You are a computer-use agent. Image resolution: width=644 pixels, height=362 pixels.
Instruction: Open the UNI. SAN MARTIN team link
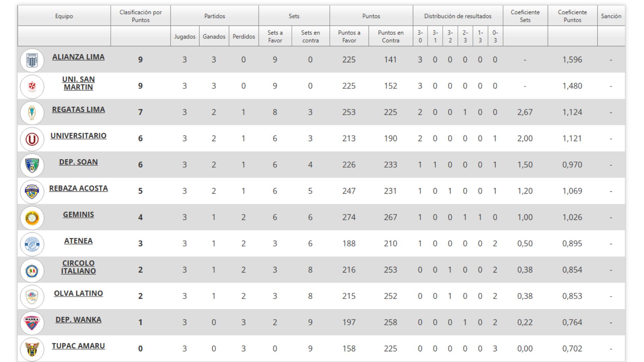click(78, 83)
